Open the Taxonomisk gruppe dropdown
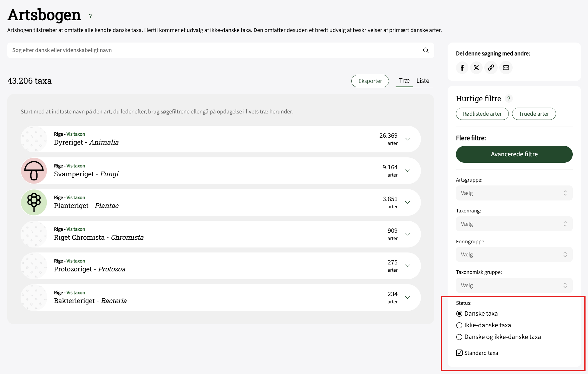Screen dimensions: 588x374 click(514, 285)
